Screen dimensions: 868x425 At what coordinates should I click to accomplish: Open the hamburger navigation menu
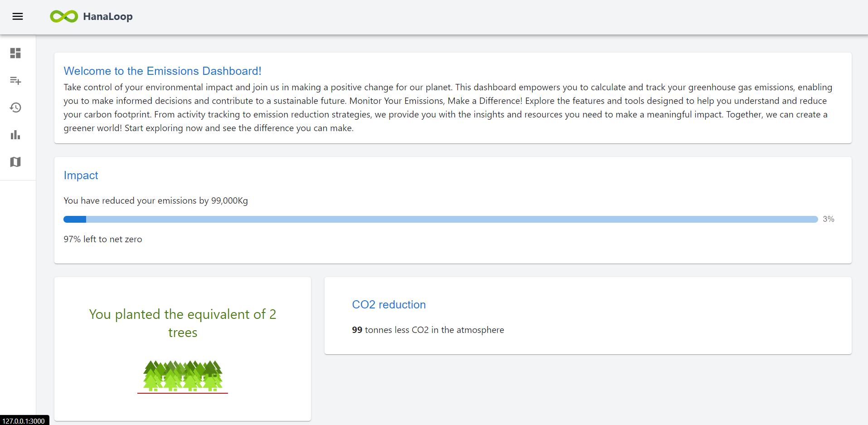click(x=18, y=17)
